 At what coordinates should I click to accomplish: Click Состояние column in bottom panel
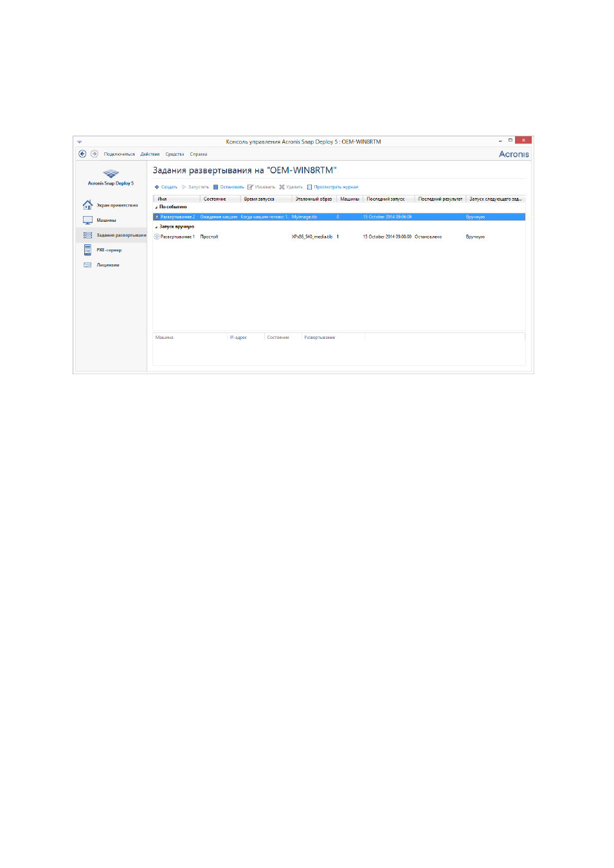tap(284, 337)
